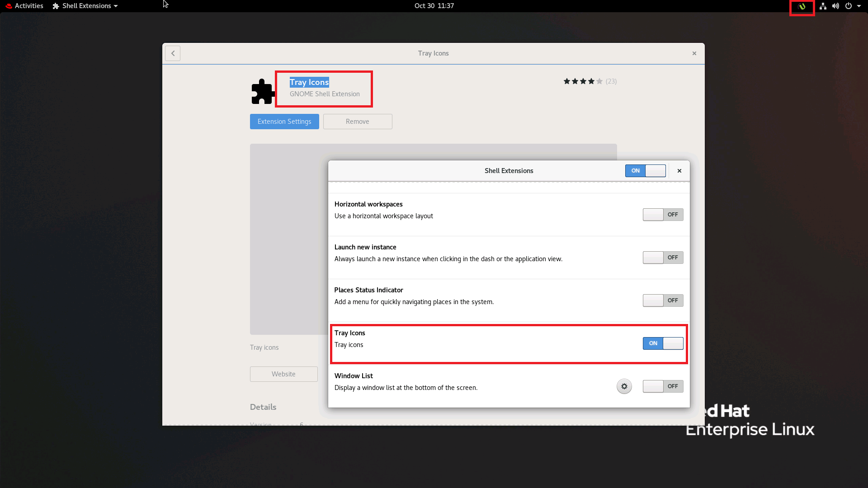Click the Website button
Image resolution: width=868 pixels, height=488 pixels.
pos(283,374)
